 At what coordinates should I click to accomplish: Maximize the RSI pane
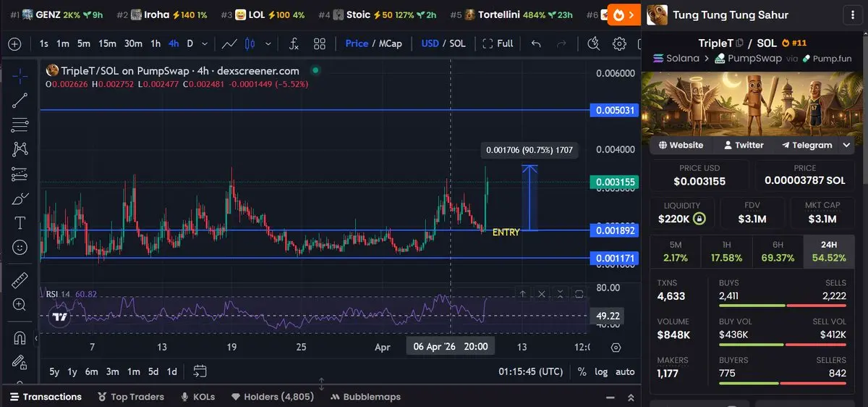pyautogui.click(x=579, y=293)
